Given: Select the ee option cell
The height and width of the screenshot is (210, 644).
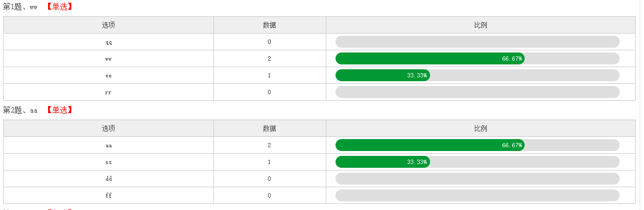Looking at the screenshot, I should [x=109, y=75].
